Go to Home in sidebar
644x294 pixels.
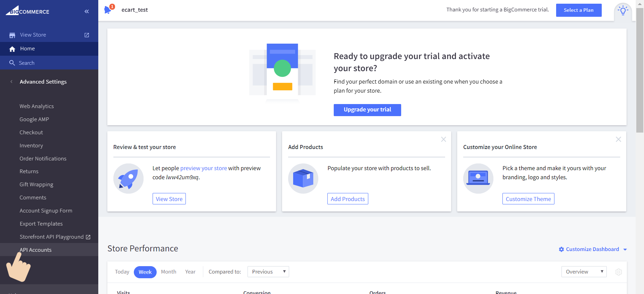click(x=49, y=49)
